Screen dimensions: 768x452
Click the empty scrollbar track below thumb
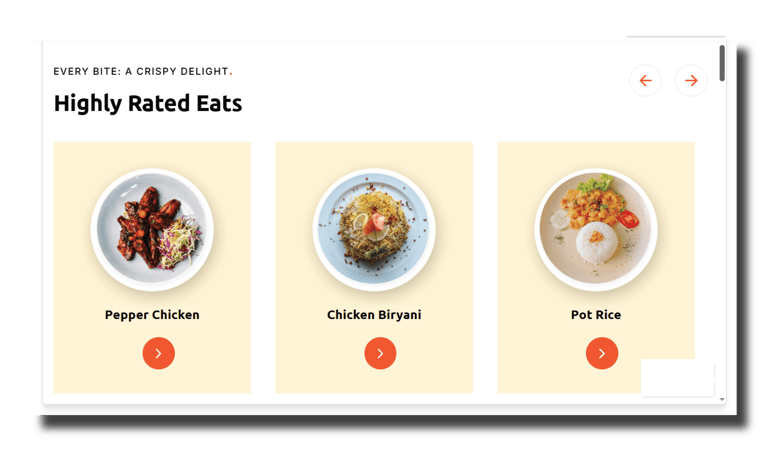pyautogui.click(x=722, y=238)
